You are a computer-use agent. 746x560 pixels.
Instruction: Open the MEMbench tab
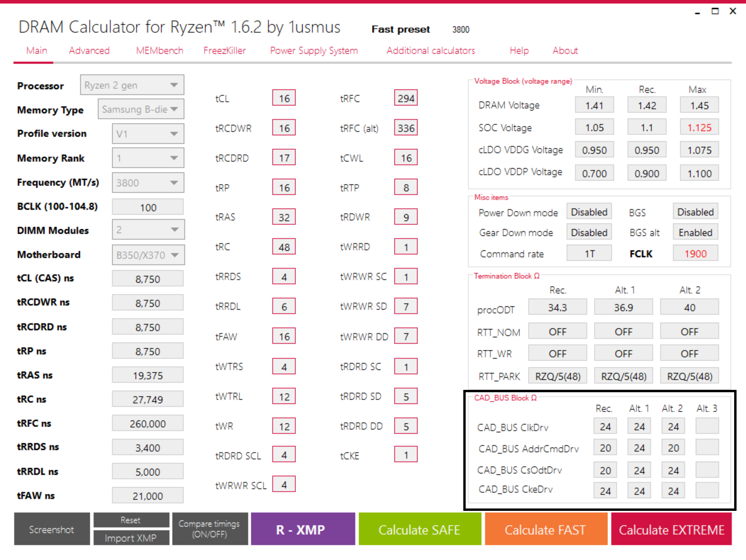pos(159,51)
